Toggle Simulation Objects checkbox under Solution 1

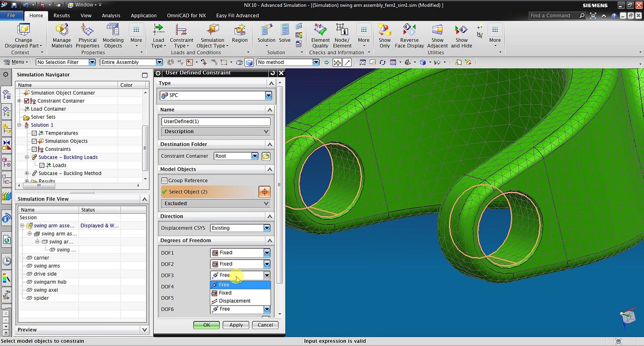click(34, 141)
